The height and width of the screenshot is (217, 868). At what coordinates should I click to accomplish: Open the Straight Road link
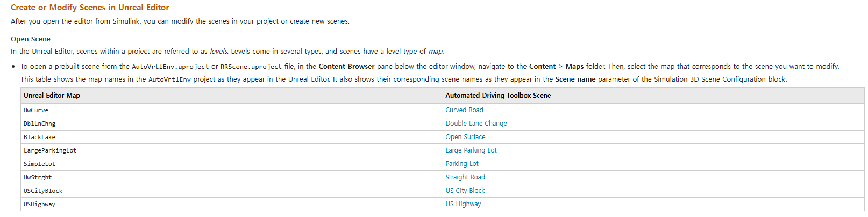pos(465,177)
